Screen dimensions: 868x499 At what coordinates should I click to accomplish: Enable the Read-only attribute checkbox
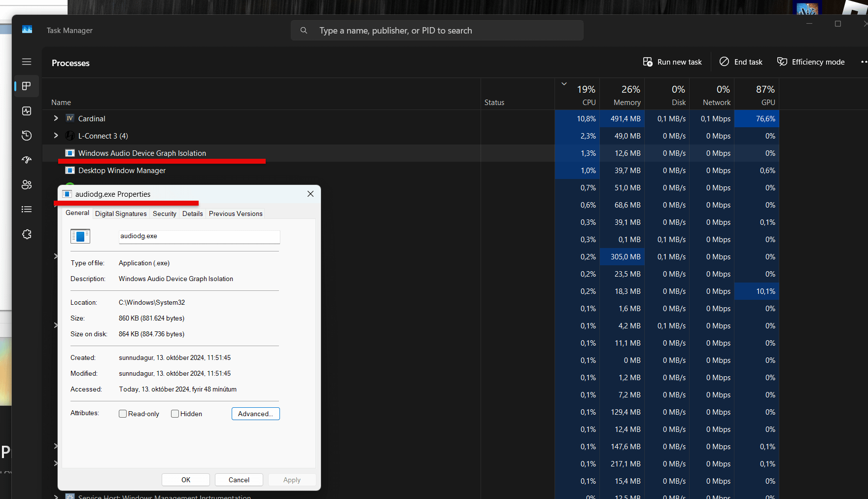[123, 414]
